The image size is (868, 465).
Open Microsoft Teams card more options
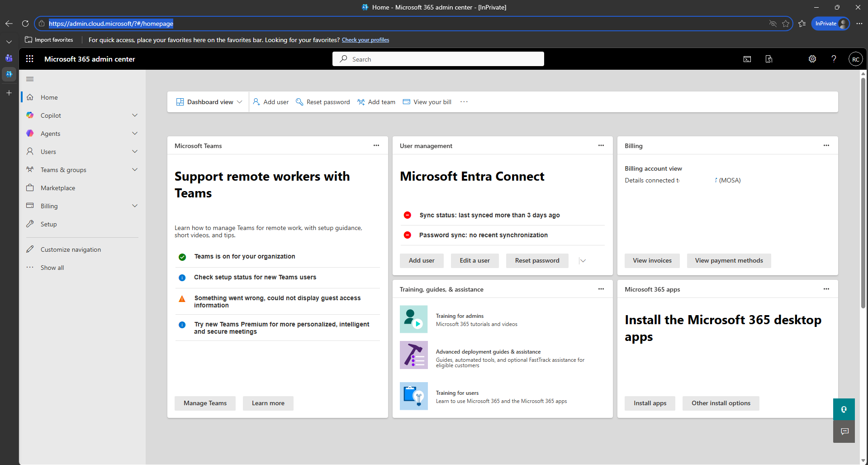click(376, 146)
